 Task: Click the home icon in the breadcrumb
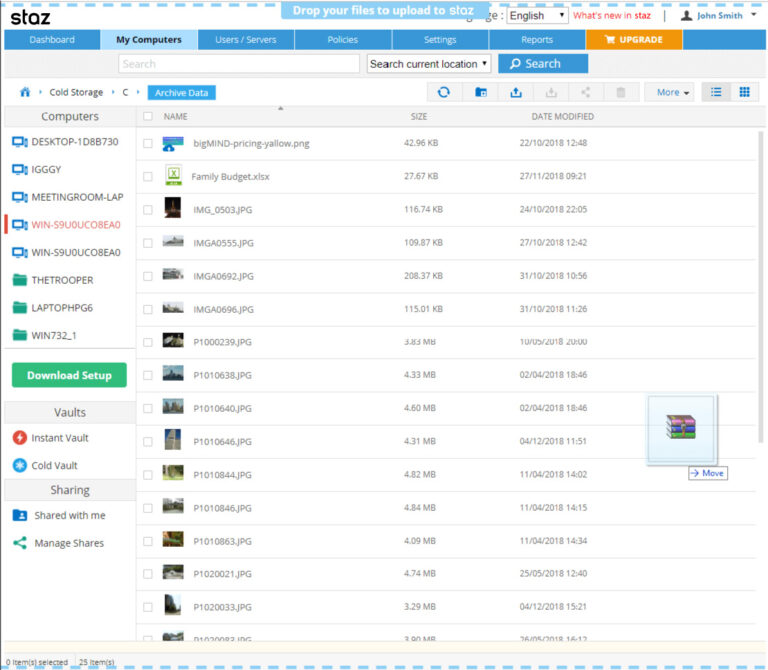coord(25,92)
